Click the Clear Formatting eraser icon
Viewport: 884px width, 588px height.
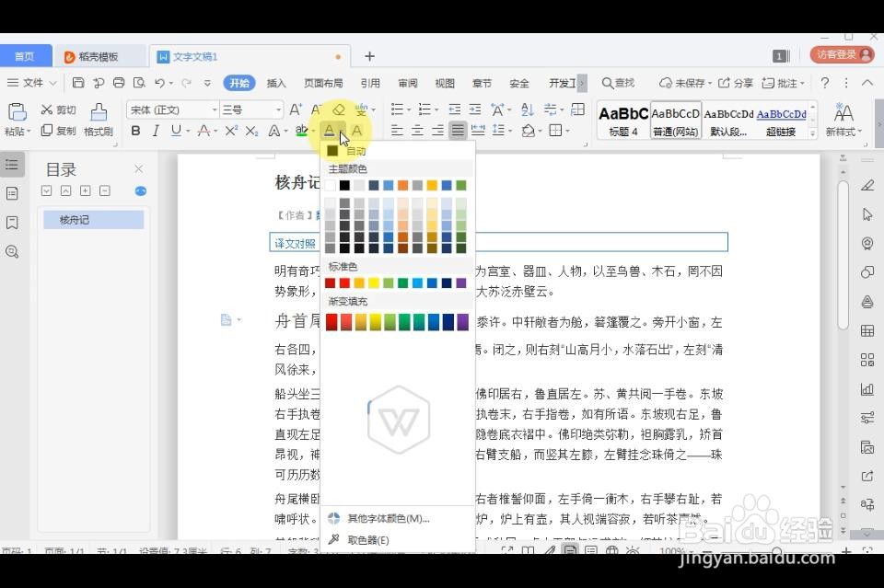(x=340, y=109)
